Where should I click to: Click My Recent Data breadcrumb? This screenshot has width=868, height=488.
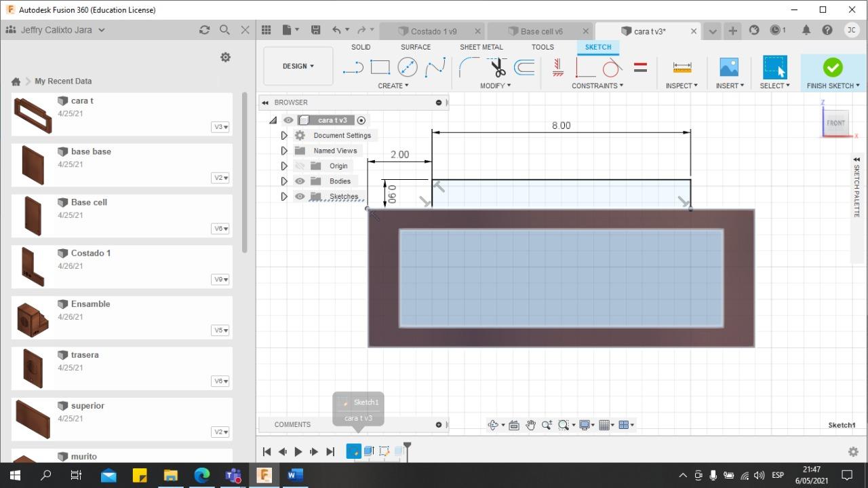tap(63, 81)
